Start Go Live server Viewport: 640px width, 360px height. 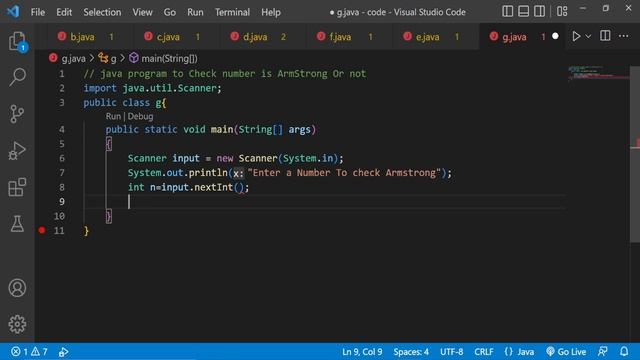click(566, 351)
